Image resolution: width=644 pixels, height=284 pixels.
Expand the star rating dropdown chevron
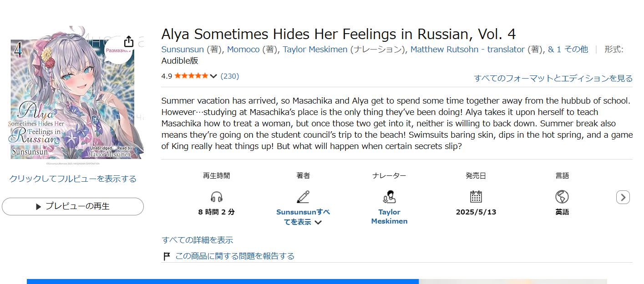coord(213,76)
